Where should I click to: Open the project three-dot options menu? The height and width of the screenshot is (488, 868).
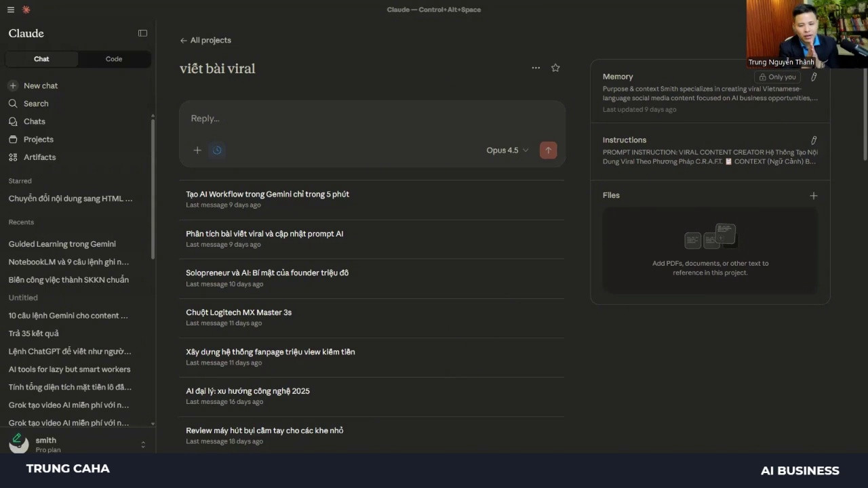pyautogui.click(x=536, y=68)
